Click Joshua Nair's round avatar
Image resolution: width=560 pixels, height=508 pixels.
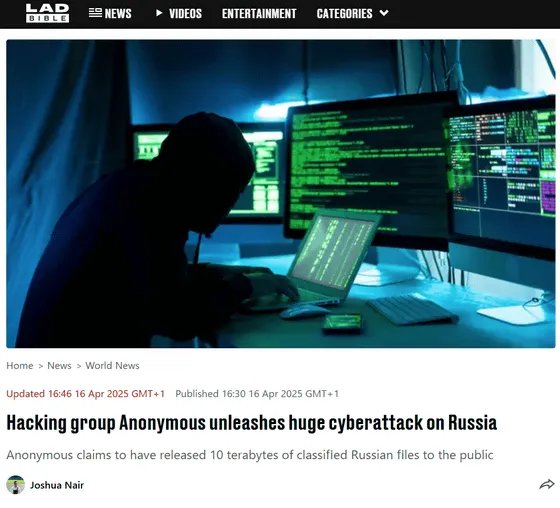point(16,485)
